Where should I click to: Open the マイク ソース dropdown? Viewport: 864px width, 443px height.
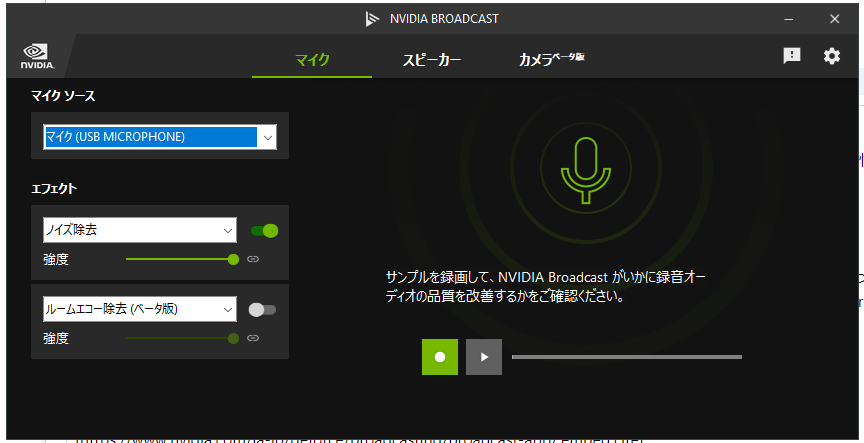point(160,137)
